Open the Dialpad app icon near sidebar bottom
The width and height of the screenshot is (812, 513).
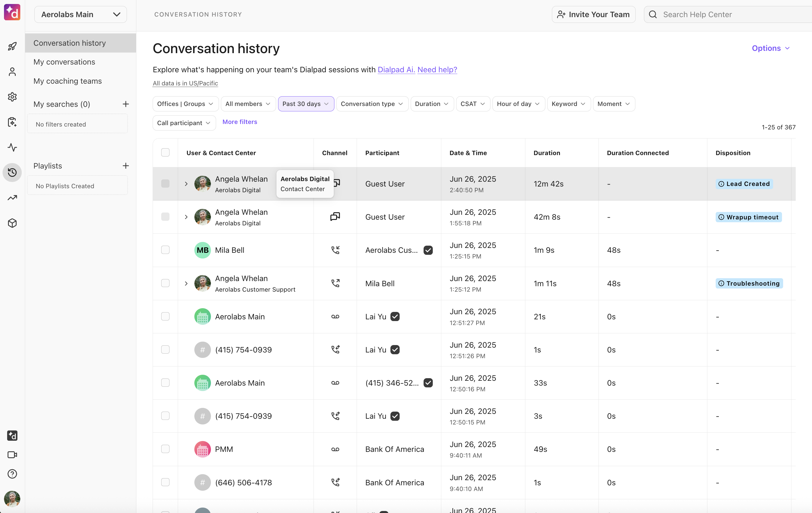pos(12,436)
